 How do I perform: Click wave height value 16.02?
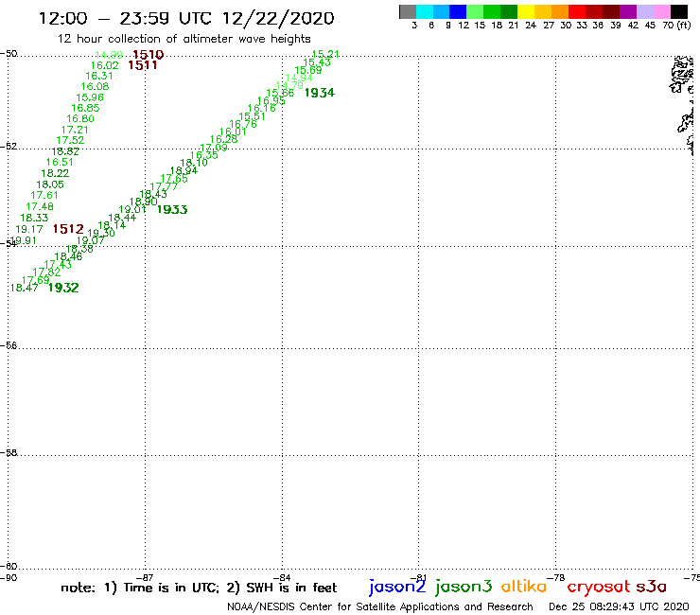(x=105, y=65)
